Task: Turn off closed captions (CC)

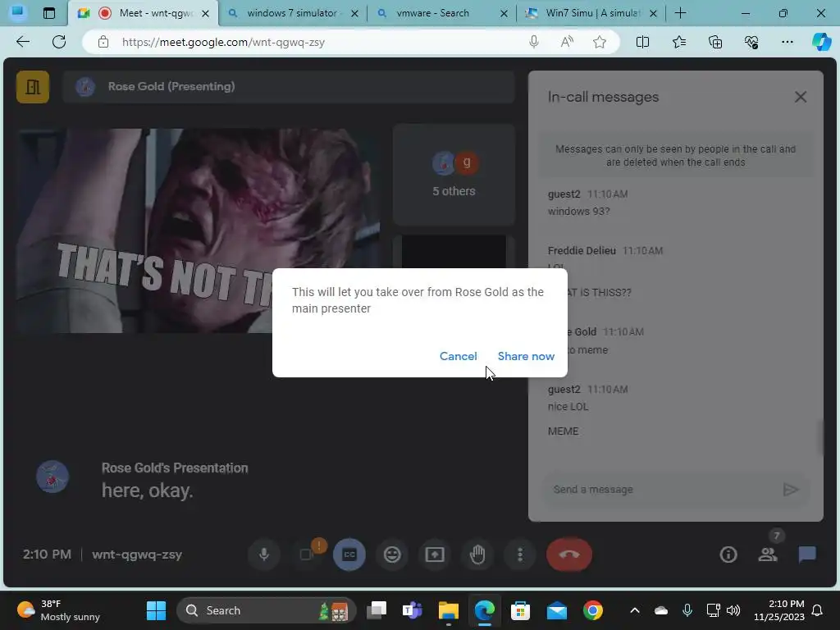Action: pyautogui.click(x=349, y=555)
